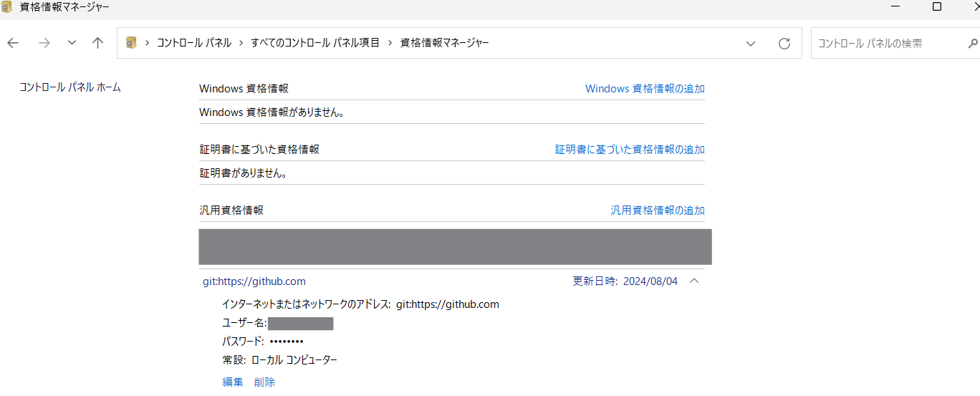Expand the chevron before 資格情報マネージャー breadcrumb
Screen dimensions: 980x396
[x=390, y=43]
